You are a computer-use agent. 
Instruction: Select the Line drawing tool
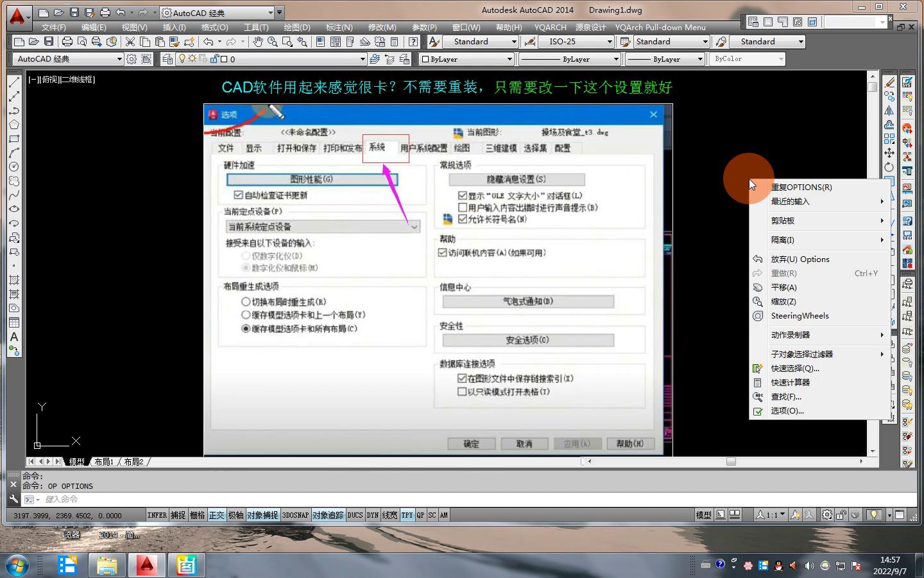click(14, 82)
